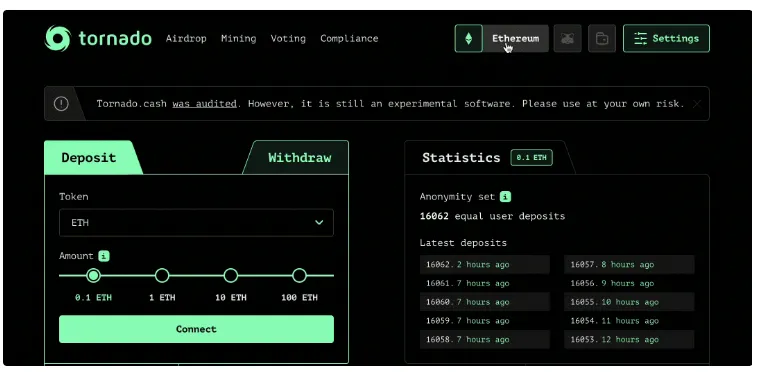
Task: Click the 'Anonymity set' label
Action: [x=457, y=197]
